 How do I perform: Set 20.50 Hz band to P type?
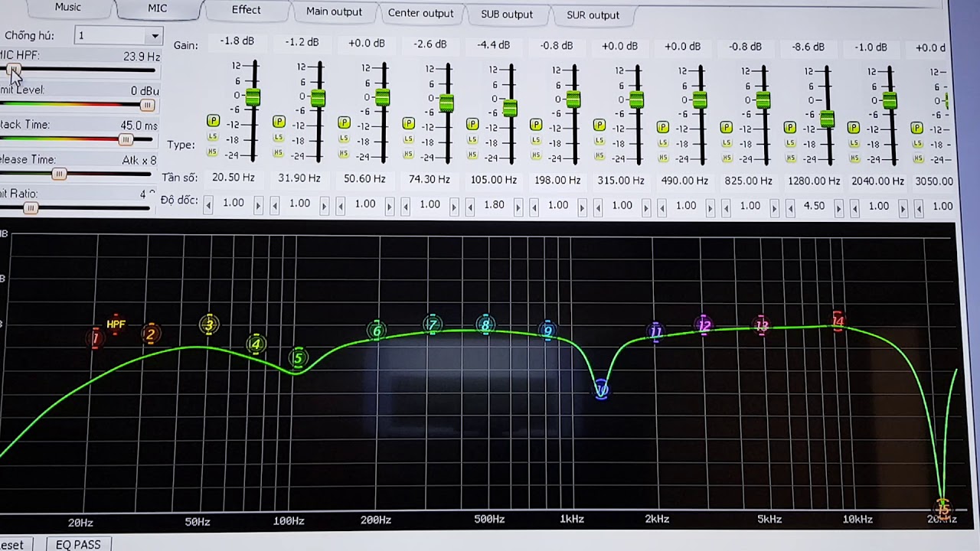(213, 121)
